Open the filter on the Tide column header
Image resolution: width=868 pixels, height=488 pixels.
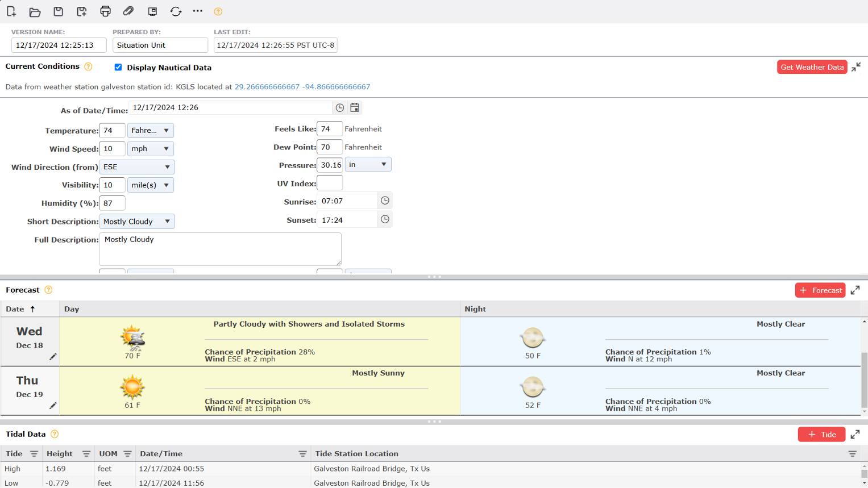(x=34, y=453)
